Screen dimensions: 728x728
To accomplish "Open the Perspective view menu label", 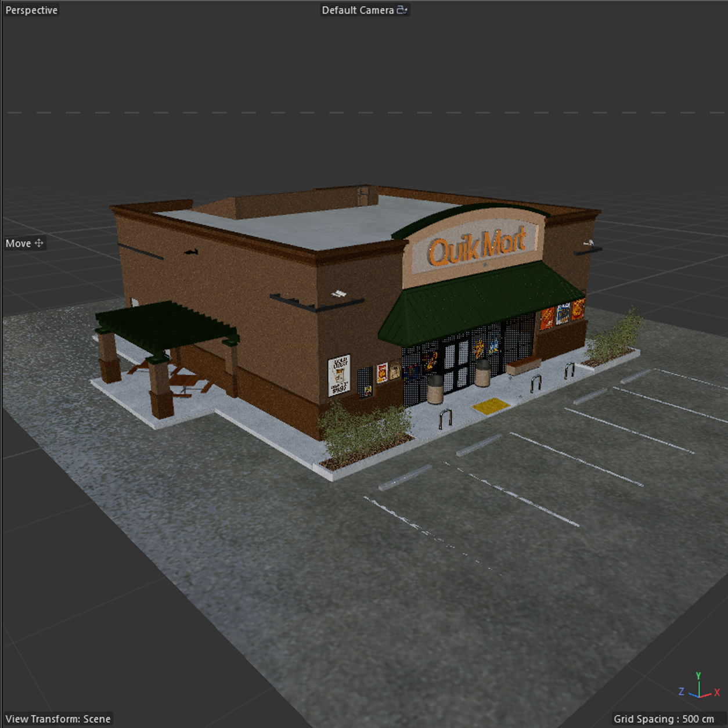I will [x=31, y=10].
